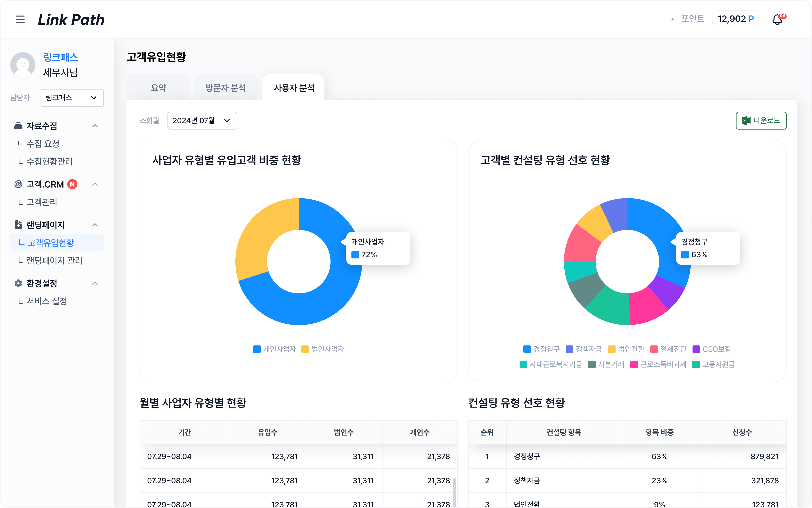Toggle 개인사업자 legend swatch
812x508 pixels.
click(257, 349)
